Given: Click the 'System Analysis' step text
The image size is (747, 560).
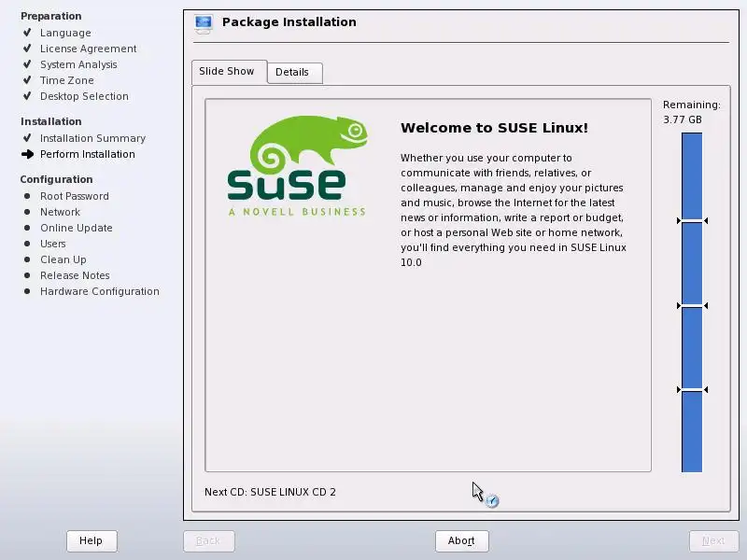Looking at the screenshot, I should [78, 64].
